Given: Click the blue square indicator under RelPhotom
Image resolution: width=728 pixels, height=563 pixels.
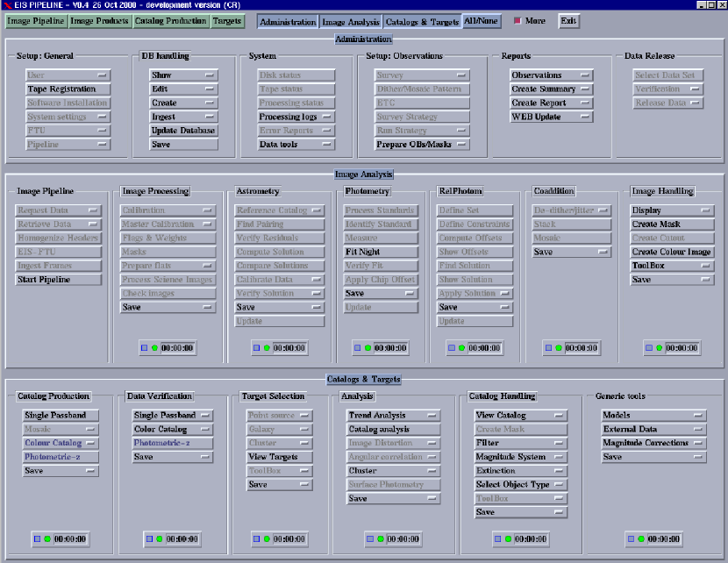Looking at the screenshot, I should [x=450, y=348].
